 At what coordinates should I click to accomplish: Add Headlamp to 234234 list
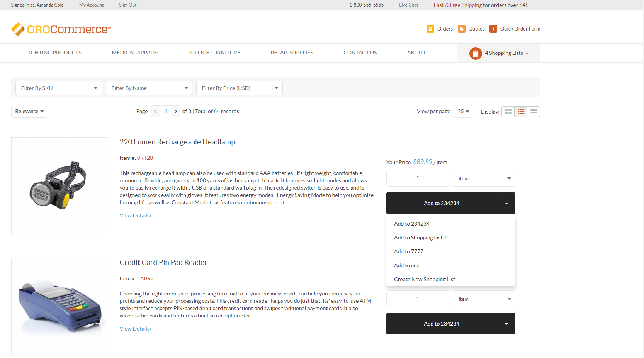442,203
